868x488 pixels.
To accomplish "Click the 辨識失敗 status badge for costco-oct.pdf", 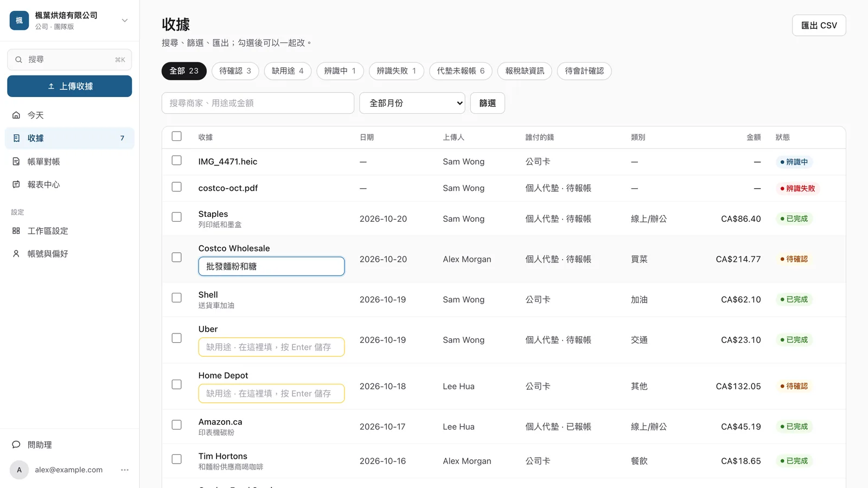I will [797, 189].
